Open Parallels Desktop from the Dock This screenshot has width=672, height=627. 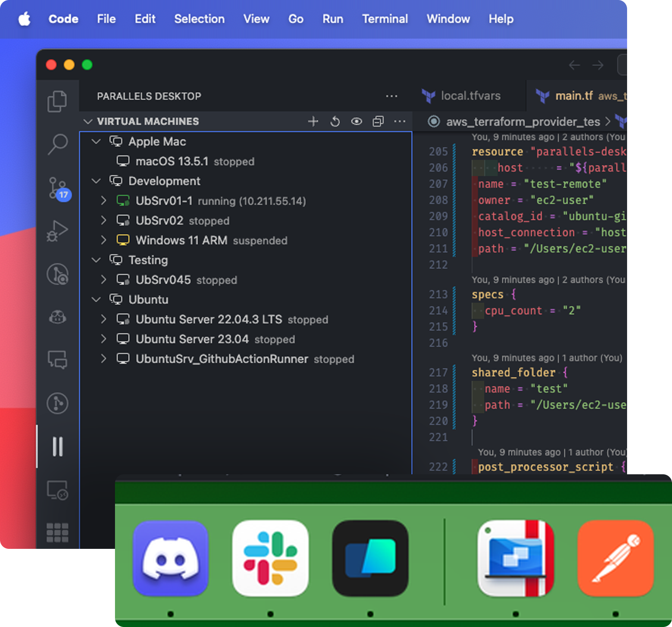pos(516,558)
